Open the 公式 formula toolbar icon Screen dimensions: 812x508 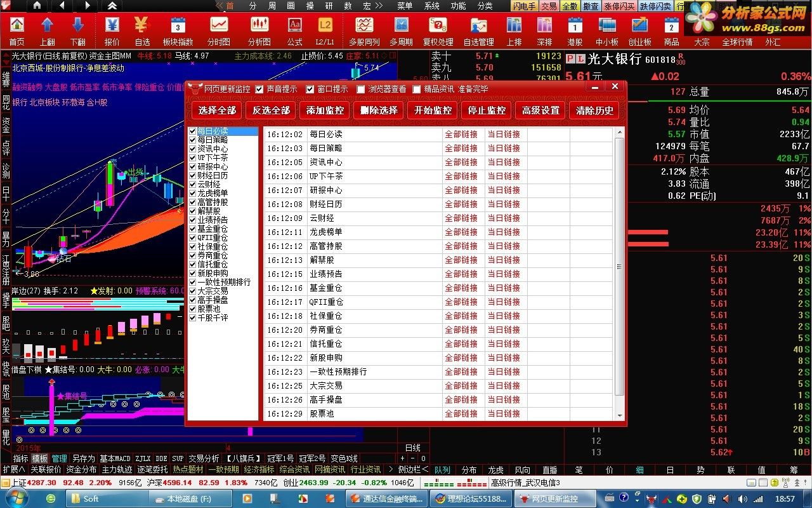pos(294,25)
